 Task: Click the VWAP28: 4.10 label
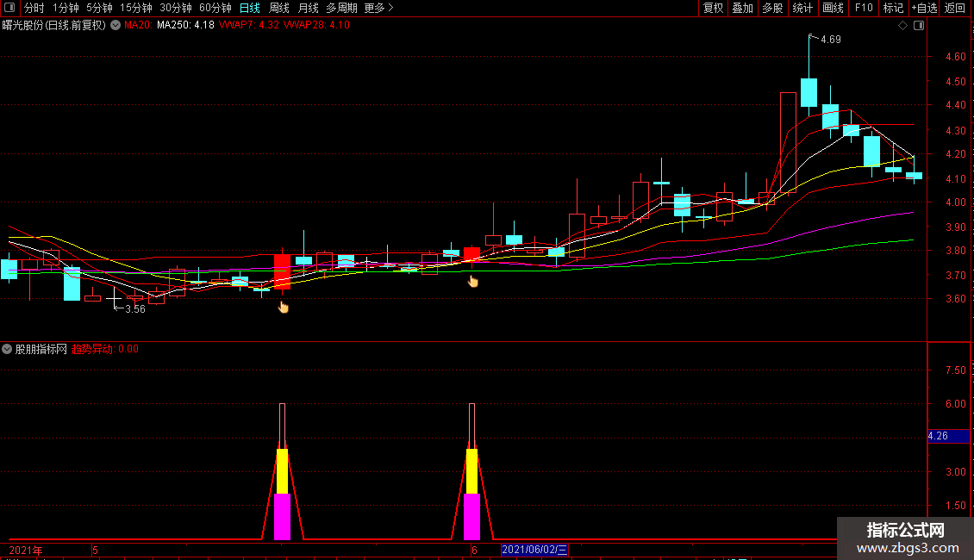316,26
